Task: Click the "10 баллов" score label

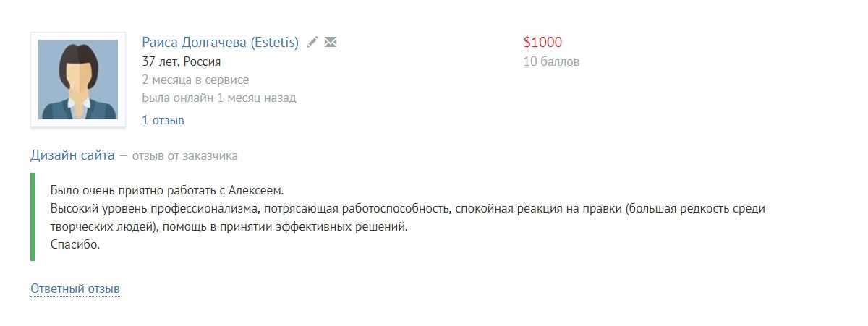Action: pos(551,61)
